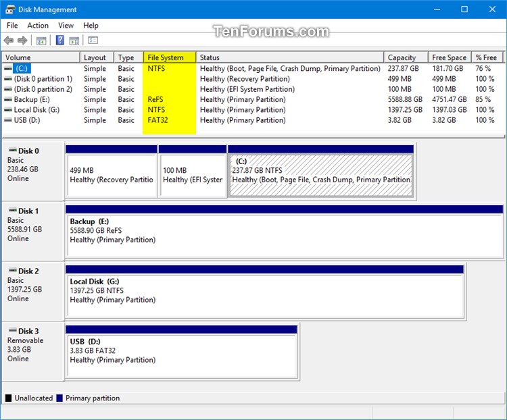Open the Help question mark icon

(59, 41)
